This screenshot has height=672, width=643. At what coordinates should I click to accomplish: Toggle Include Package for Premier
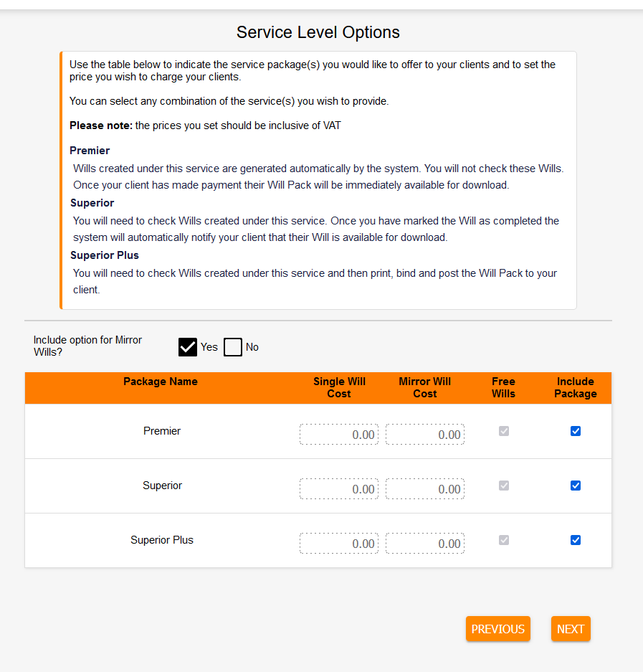pyautogui.click(x=576, y=431)
